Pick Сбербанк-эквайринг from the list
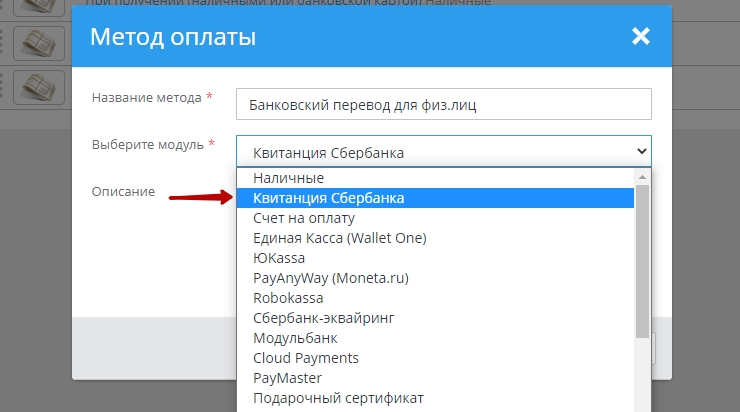The image size is (740, 412). (x=323, y=318)
